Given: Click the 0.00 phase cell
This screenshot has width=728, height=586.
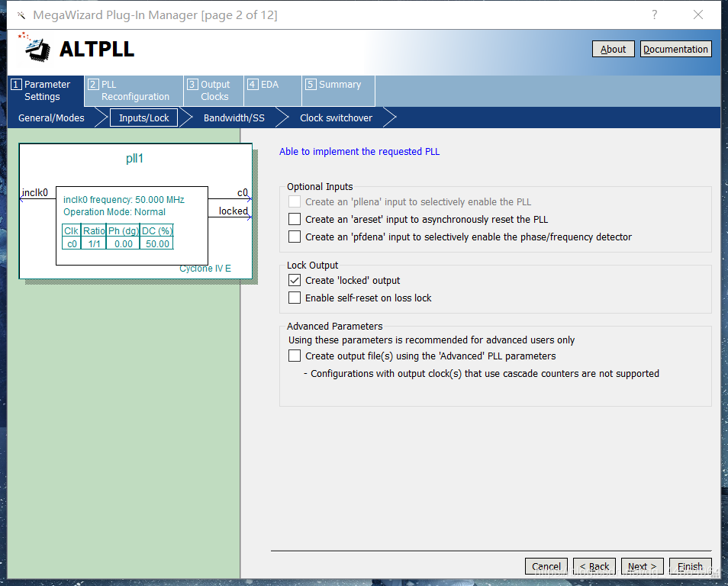Looking at the screenshot, I should (x=124, y=243).
